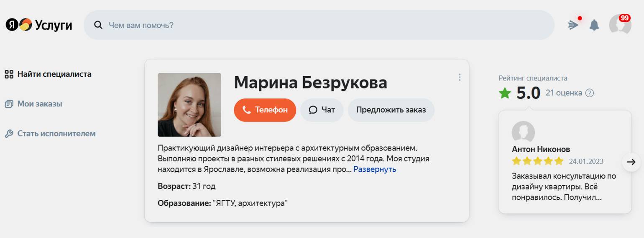The height and width of the screenshot is (238, 644).
Task: Click the rating help question mark icon
Action: [590, 93]
